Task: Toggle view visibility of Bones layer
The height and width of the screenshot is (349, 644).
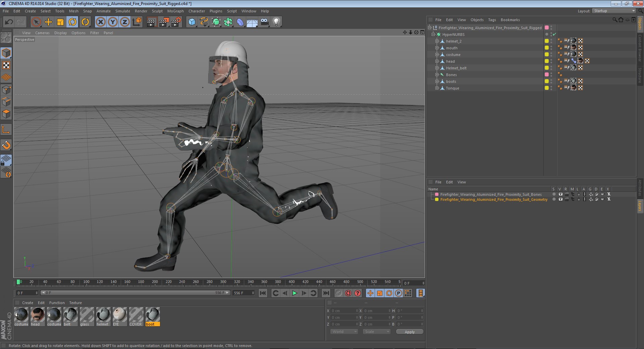Action: pyautogui.click(x=560, y=194)
